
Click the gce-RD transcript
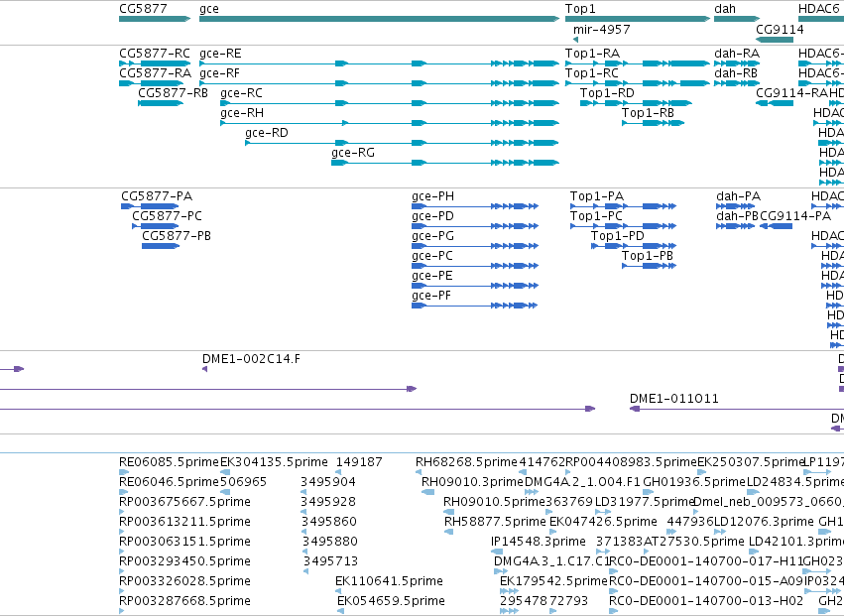point(402,143)
